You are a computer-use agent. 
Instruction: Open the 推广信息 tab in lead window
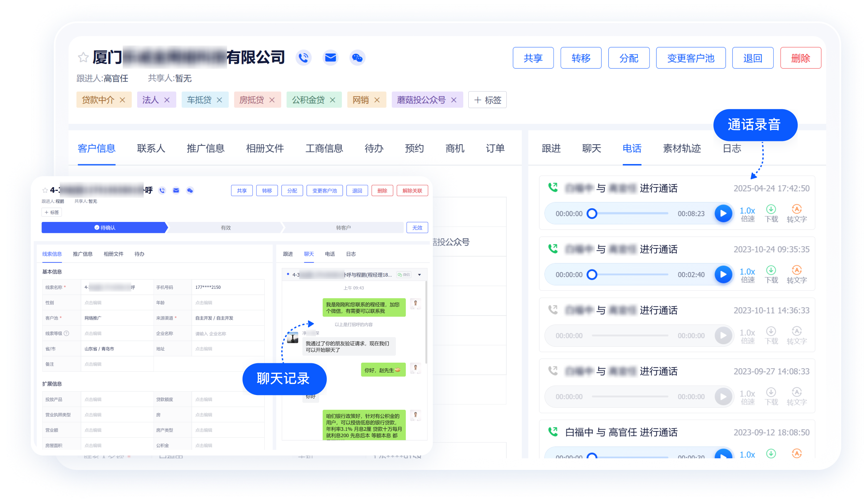(x=83, y=254)
